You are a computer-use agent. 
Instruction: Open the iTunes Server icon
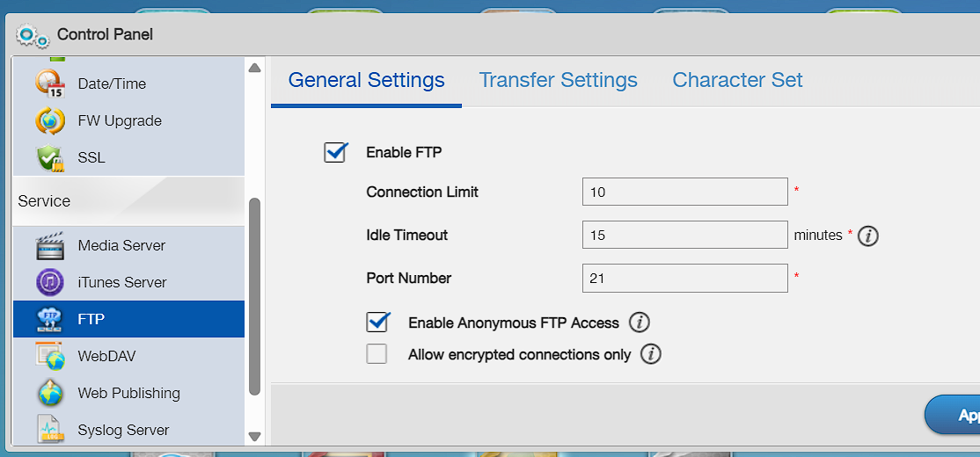click(x=50, y=282)
